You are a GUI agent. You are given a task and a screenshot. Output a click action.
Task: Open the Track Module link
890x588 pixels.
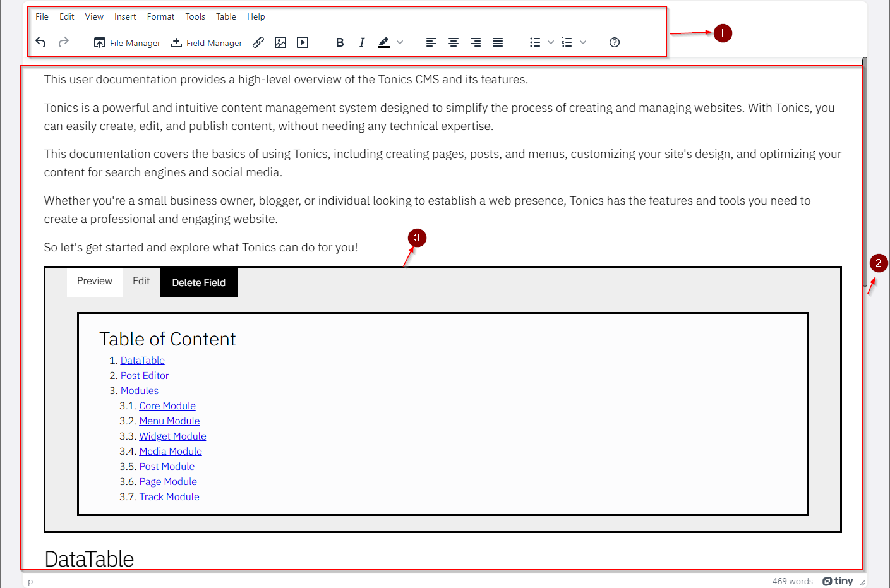tap(169, 496)
